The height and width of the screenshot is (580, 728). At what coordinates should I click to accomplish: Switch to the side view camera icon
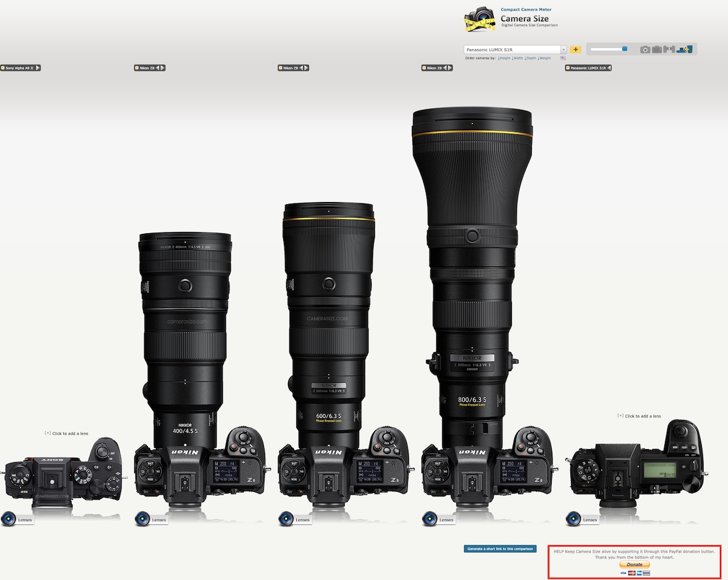pos(669,50)
